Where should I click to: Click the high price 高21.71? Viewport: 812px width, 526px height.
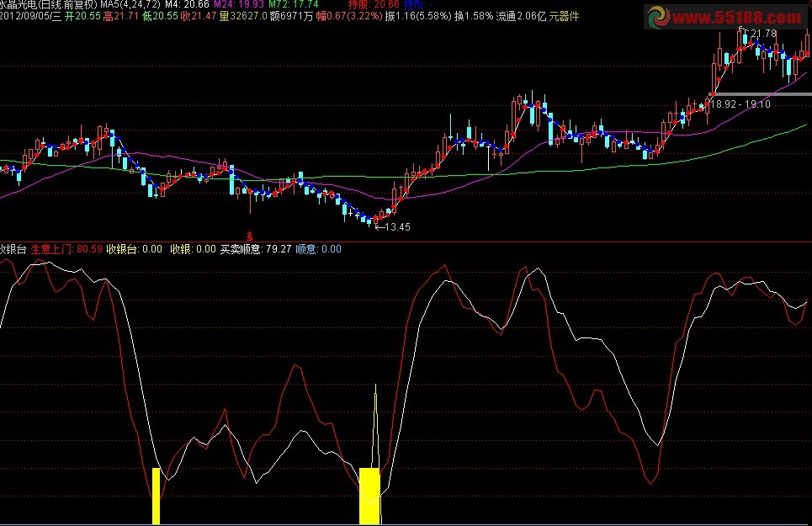[120, 16]
